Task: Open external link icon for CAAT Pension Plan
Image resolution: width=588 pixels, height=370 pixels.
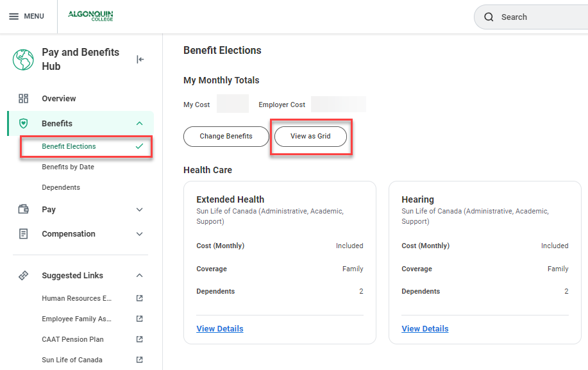Action: point(140,339)
